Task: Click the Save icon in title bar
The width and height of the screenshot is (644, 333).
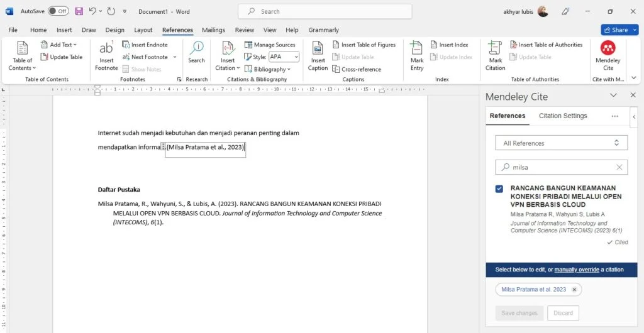Action: click(x=79, y=11)
